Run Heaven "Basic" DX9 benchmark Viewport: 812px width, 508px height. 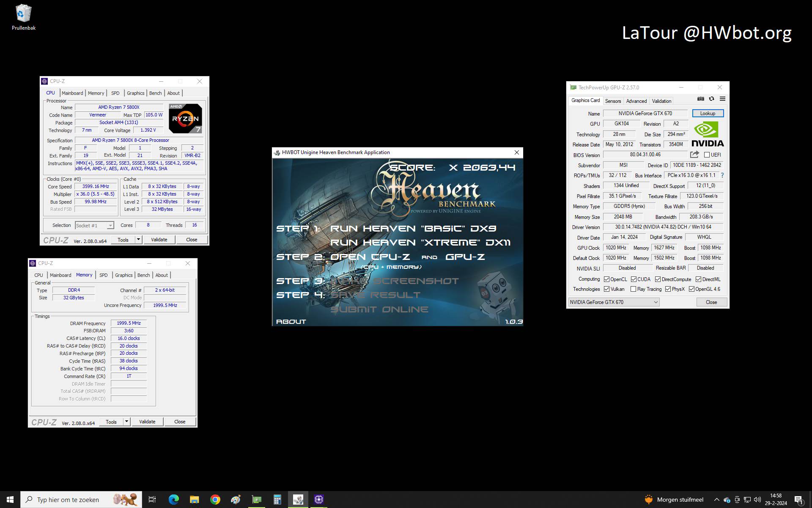tap(413, 229)
